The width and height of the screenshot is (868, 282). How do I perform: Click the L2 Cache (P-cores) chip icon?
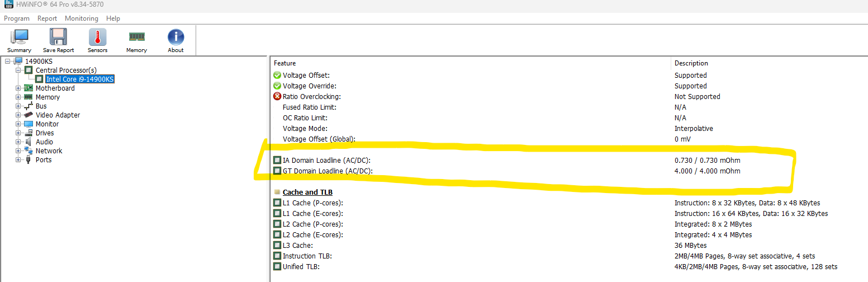(x=277, y=224)
